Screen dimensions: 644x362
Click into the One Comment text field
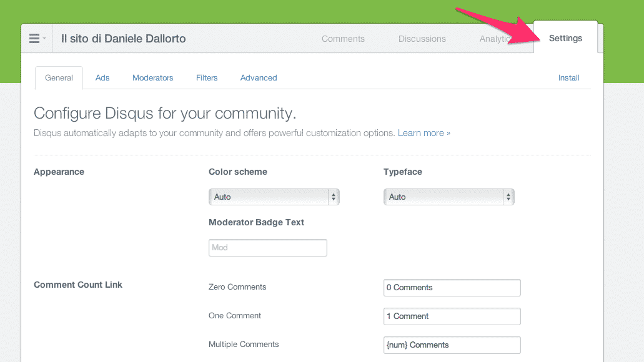point(452,316)
